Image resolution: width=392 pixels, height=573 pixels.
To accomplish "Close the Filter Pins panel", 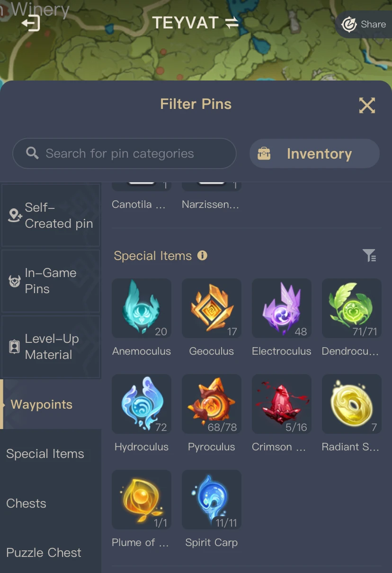I will click(367, 105).
